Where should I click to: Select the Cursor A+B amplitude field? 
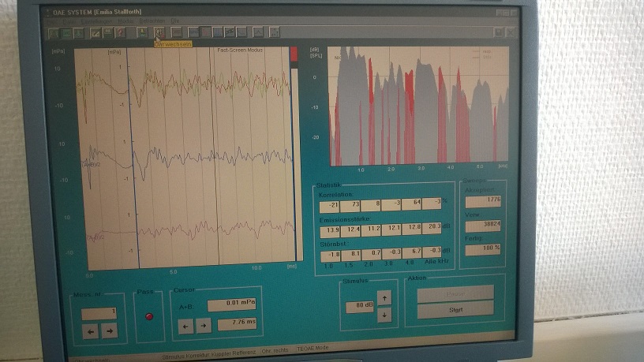[x=233, y=304]
